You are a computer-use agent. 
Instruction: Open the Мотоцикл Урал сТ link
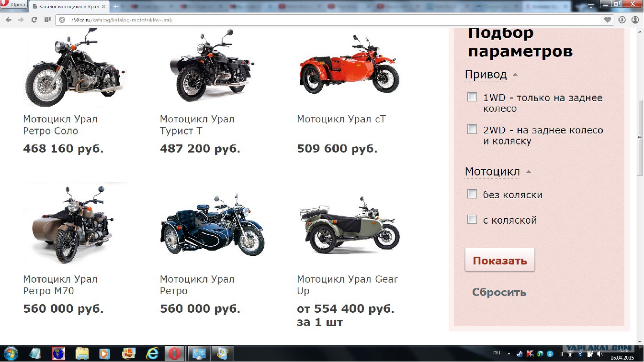click(341, 119)
